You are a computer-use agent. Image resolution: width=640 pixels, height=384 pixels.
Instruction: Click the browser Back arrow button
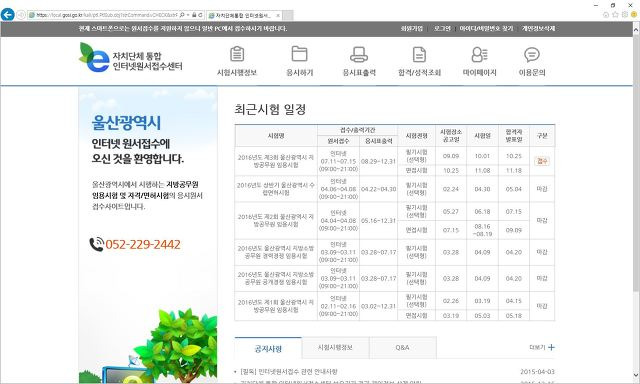point(7,15)
